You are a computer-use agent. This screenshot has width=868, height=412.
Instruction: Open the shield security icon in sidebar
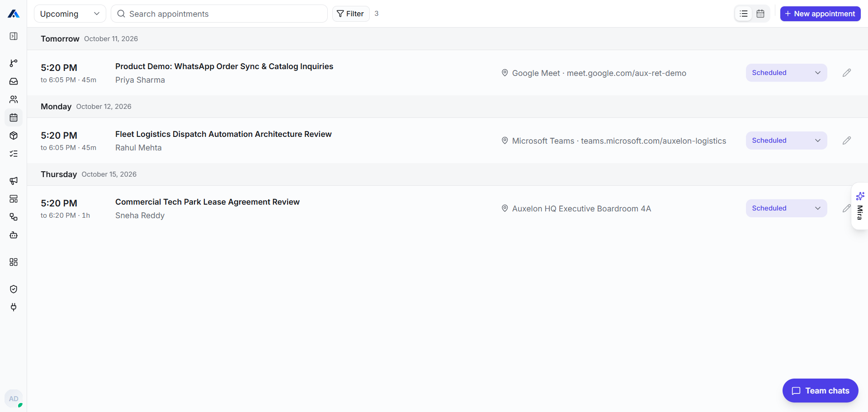(14, 289)
